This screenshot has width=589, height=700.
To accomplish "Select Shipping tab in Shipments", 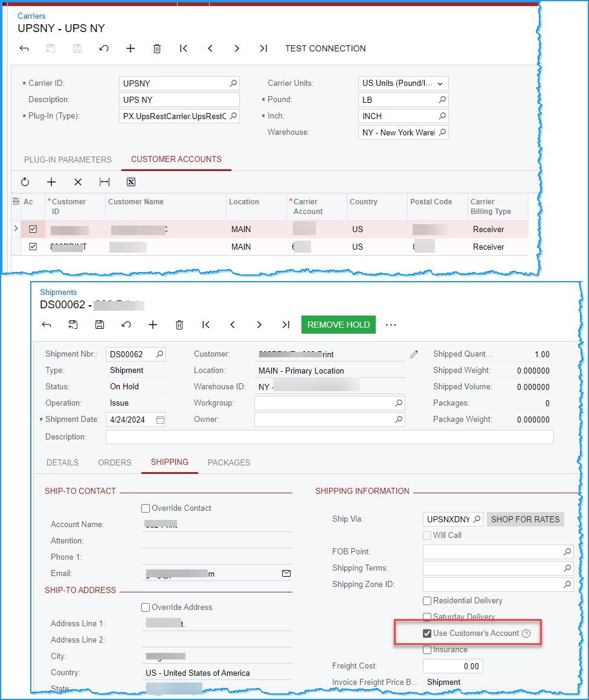I will click(x=170, y=462).
